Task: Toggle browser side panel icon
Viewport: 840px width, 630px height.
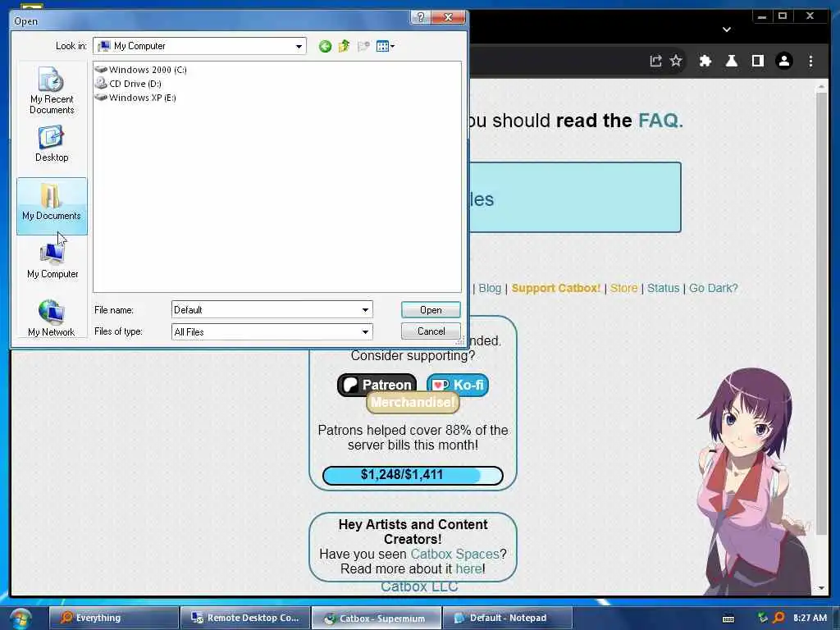Action: pos(757,61)
